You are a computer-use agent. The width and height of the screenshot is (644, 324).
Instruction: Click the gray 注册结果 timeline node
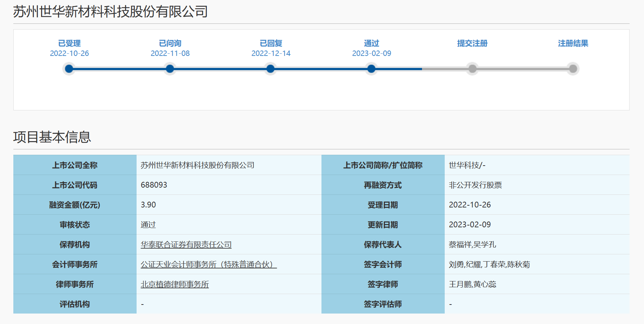[x=573, y=69]
